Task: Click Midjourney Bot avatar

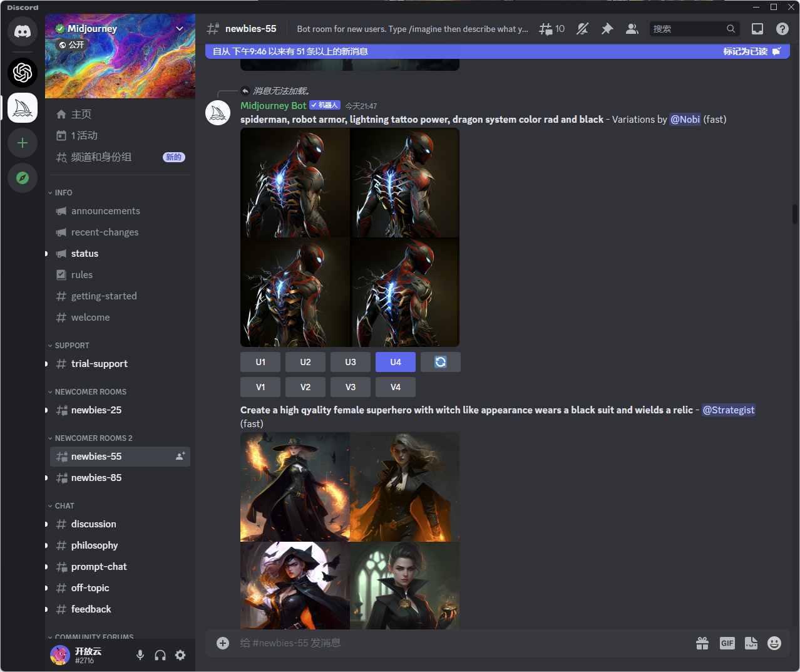Action: [218, 113]
